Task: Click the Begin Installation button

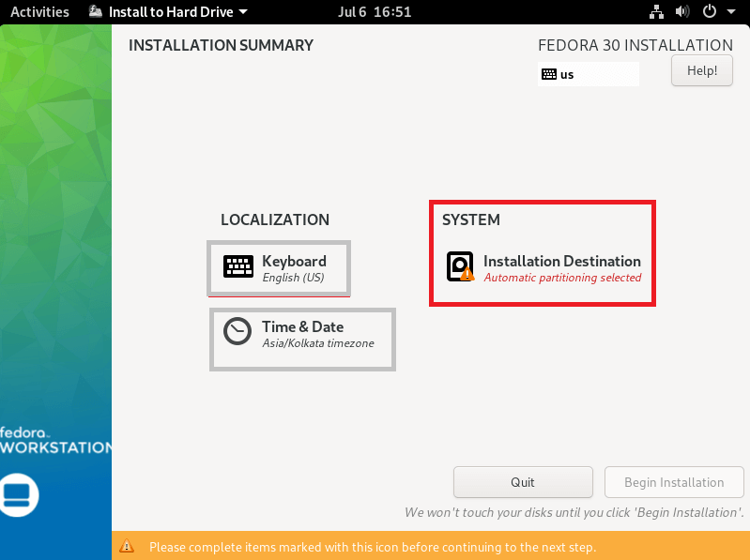Action: [674, 482]
